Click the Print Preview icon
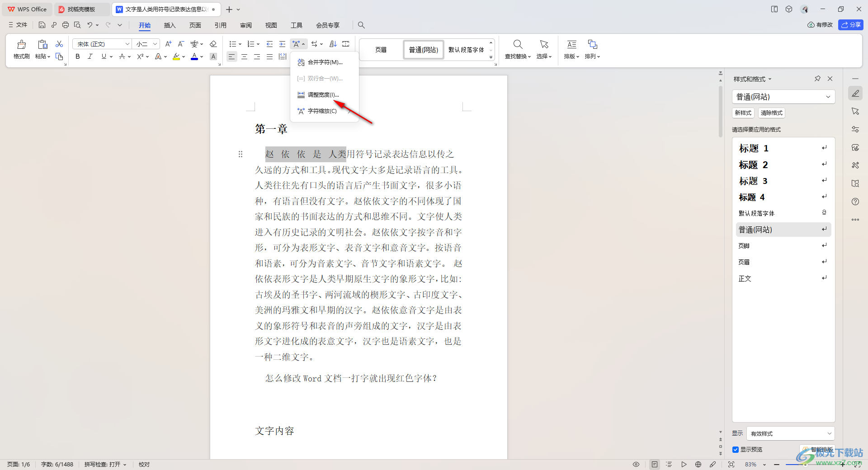 tap(77, 25)
